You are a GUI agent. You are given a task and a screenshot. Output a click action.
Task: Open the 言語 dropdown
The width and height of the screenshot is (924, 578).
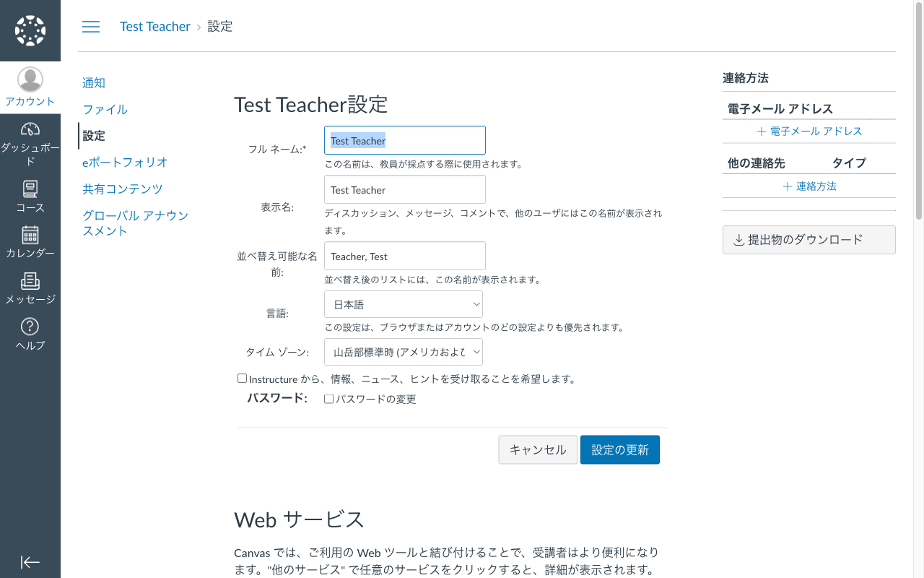pyautogui.click(x=404, y=304)
